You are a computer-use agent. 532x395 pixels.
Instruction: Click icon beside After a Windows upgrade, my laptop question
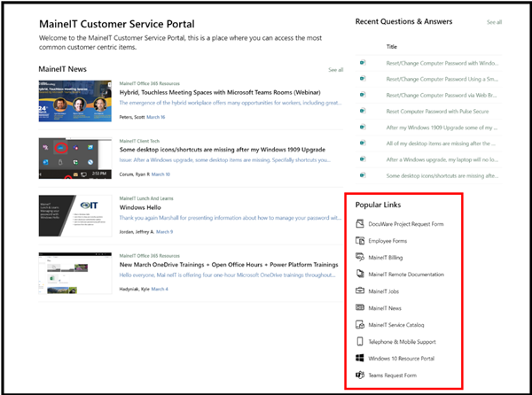[x=363, y=159]
